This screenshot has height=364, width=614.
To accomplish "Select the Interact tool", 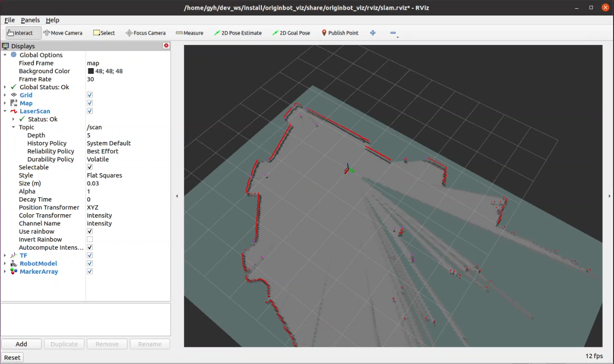I will point(20,33).
